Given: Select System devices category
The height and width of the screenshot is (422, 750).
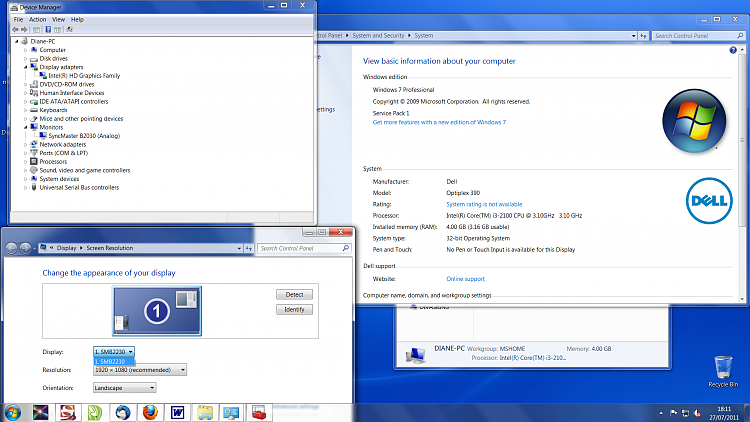Looking at the screenshot, I should coord(59,179).
